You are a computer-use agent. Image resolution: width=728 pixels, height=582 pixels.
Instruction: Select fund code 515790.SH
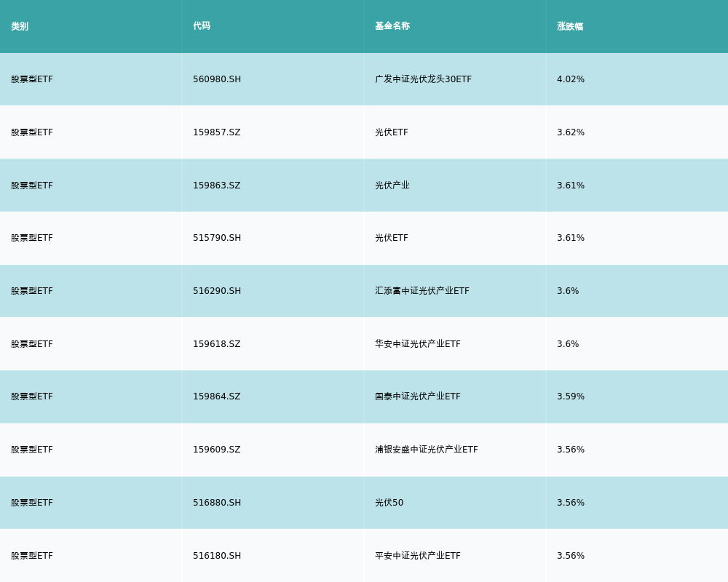(217, 238)
